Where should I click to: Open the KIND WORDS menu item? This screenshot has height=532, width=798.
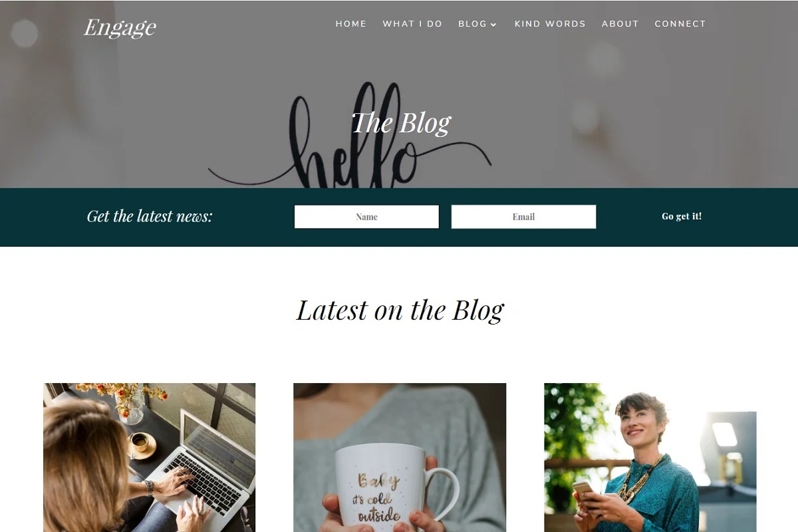click(550, 23)
